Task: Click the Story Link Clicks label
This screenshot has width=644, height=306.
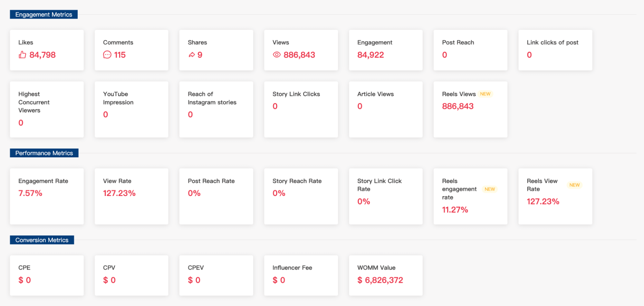Action: click(x=296, y=94)
